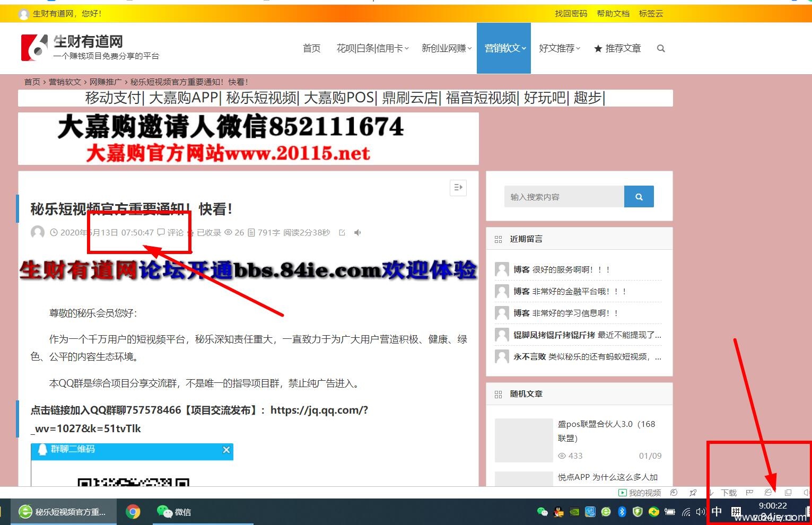The width and height of the screenshot is (812, 525).
Task: Click the WeChat tray icon
Action: (542, 512)
